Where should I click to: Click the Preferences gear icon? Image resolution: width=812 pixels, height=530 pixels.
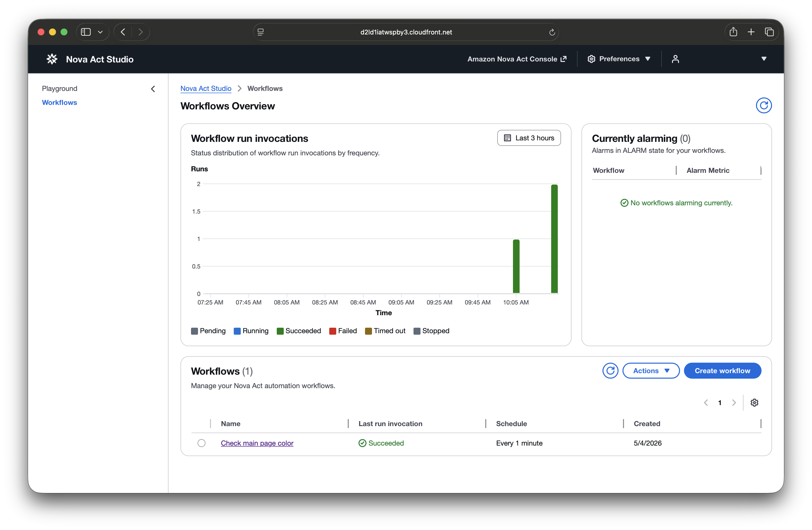click(x=591, y=59)
